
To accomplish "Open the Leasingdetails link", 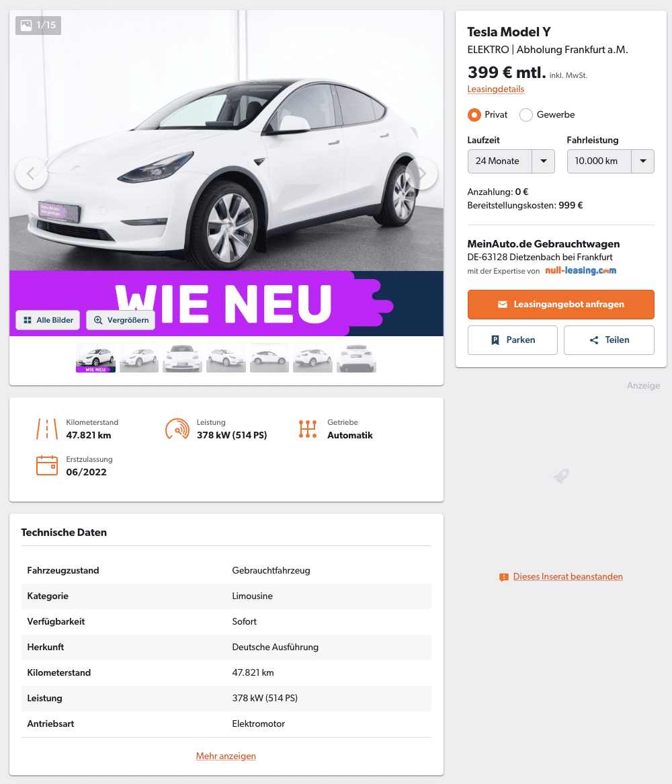I will pyautogui.click(x=496, y=89).
